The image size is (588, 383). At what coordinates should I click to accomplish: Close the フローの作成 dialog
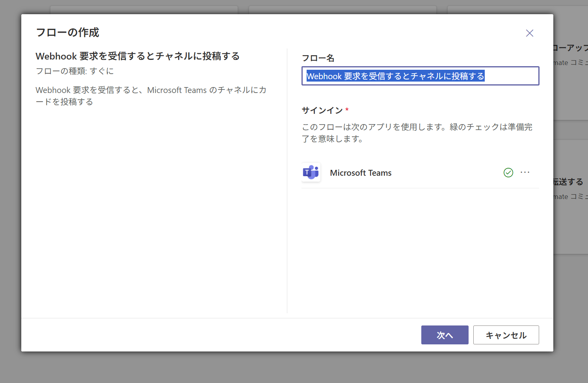click(x=530, y=33)
